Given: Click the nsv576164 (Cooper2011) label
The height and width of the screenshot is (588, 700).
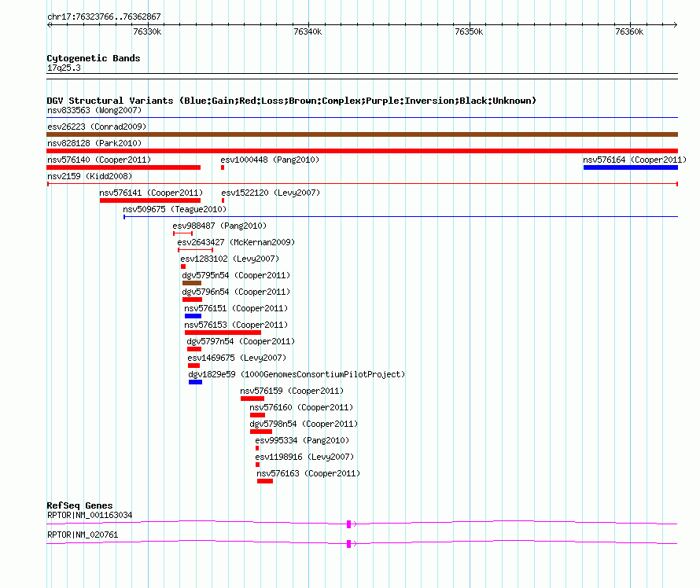Looking at the screenshot, I should click(635, 160).
